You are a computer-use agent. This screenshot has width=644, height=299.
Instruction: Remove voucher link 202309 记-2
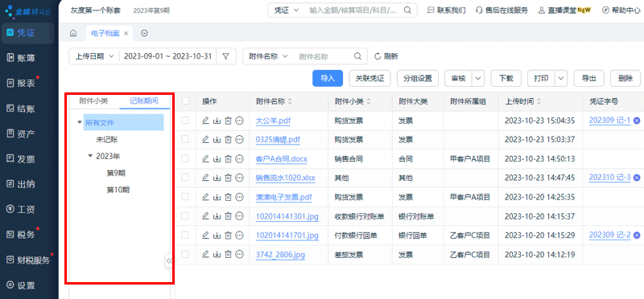[x=637, y=235]
